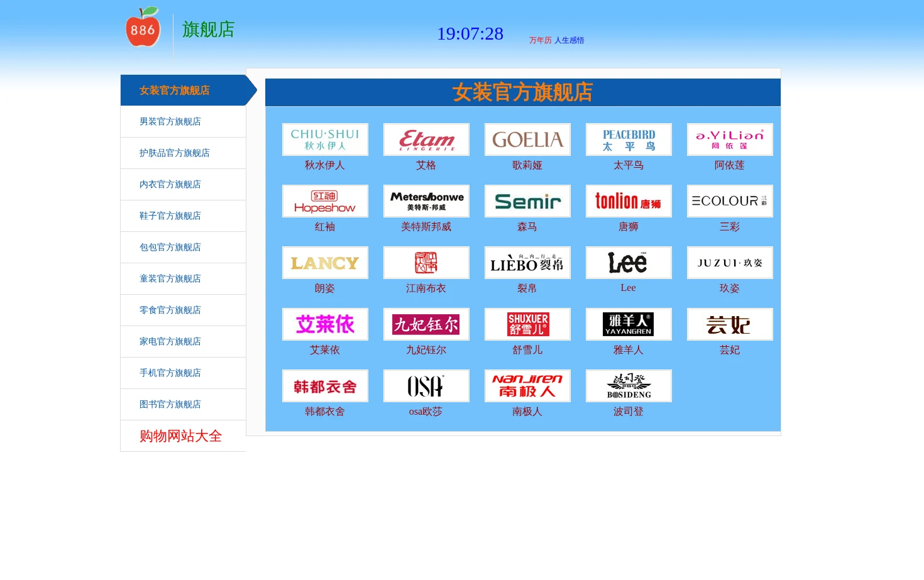Open the 艾莱依 pink logo
The height and width of the screenshot is (580, 924).
click(x=325, y=324)
